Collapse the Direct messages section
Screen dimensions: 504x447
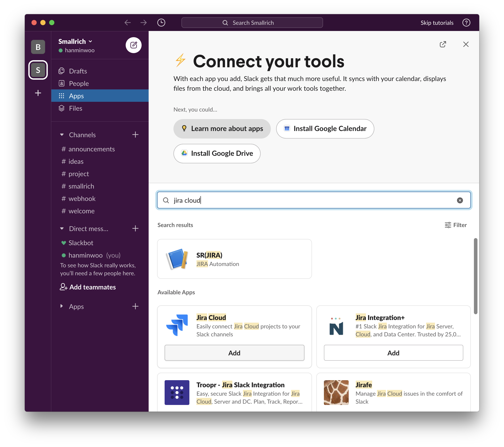(x=62, y=229)
